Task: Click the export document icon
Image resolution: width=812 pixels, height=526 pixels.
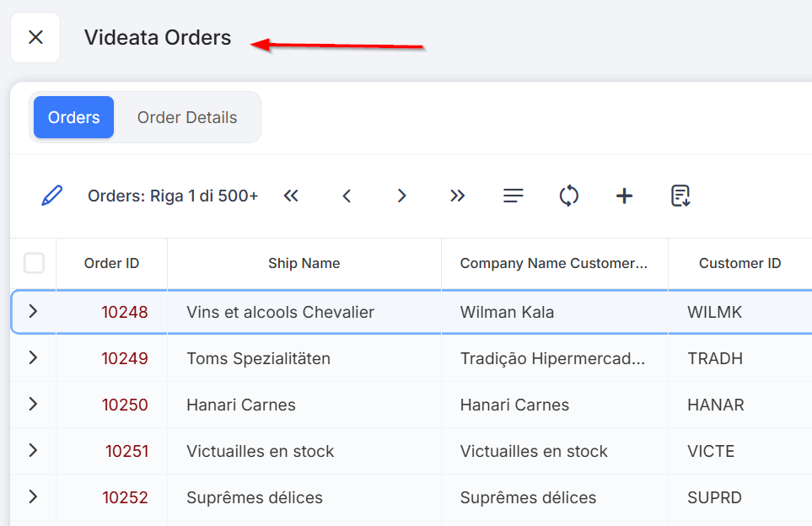Action: click(680, 196)
